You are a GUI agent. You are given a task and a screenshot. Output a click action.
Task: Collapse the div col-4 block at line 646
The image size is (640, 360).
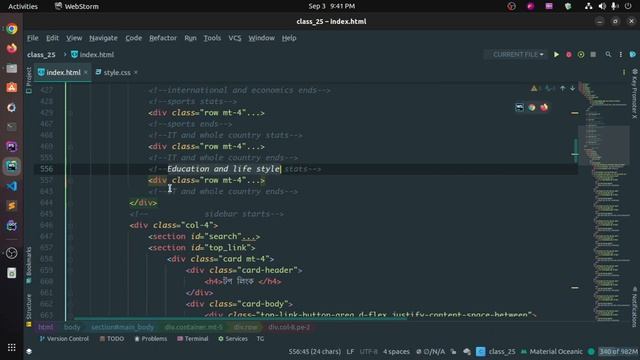pyautogui.click(x=71, y=225)
